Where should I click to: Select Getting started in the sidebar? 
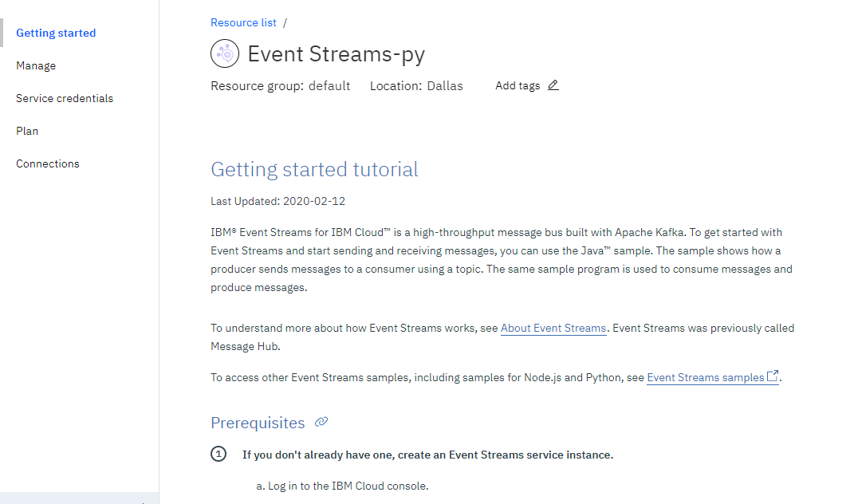click(56, 33)
